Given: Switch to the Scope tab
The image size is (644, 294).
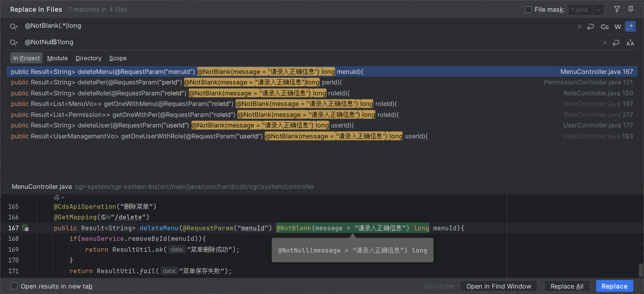Looking at the screenshot, I should (118, 58).
